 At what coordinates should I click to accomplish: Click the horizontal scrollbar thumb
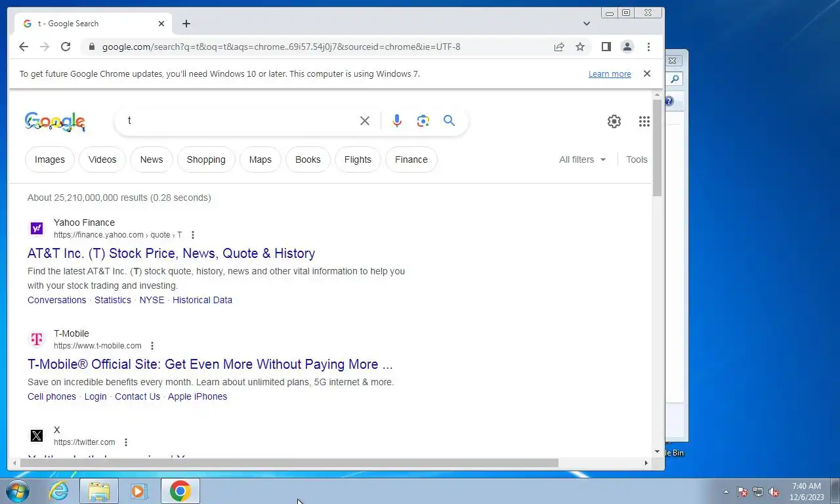pyautogui.click(x=289, y=463)
